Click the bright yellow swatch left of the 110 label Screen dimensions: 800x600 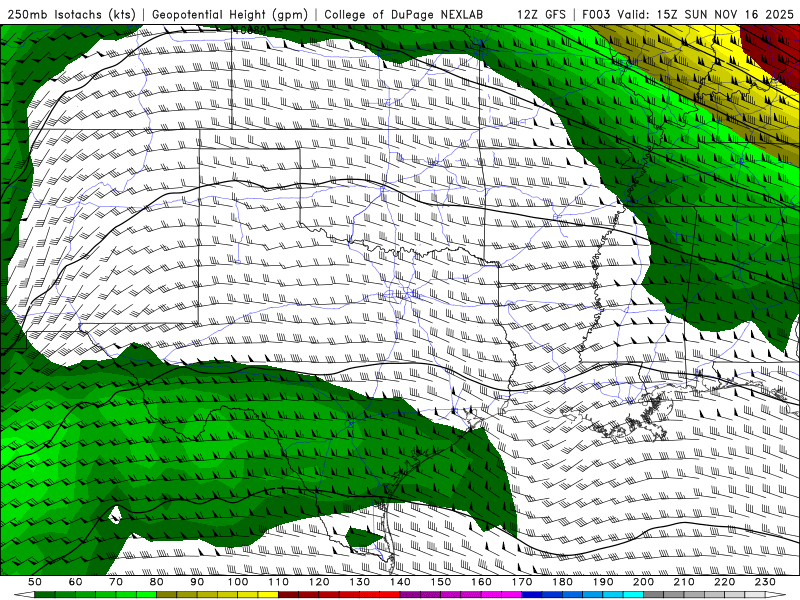pos(268,595)
